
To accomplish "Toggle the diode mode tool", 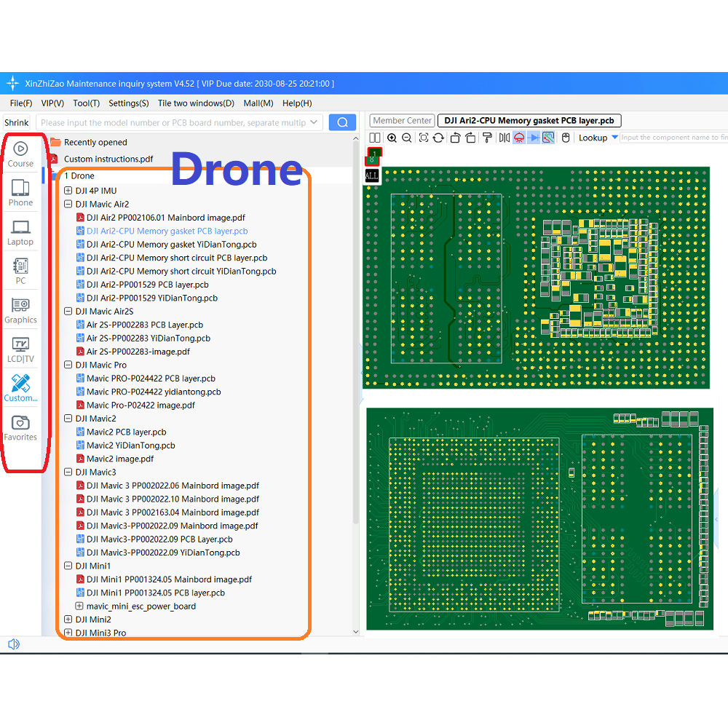I will pyautogui.click(x=534, y=138).
